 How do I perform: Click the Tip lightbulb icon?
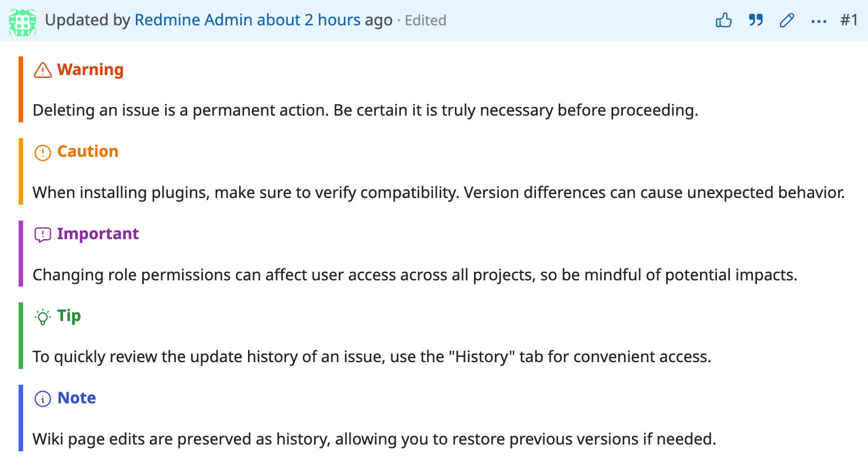coord(43,317)
